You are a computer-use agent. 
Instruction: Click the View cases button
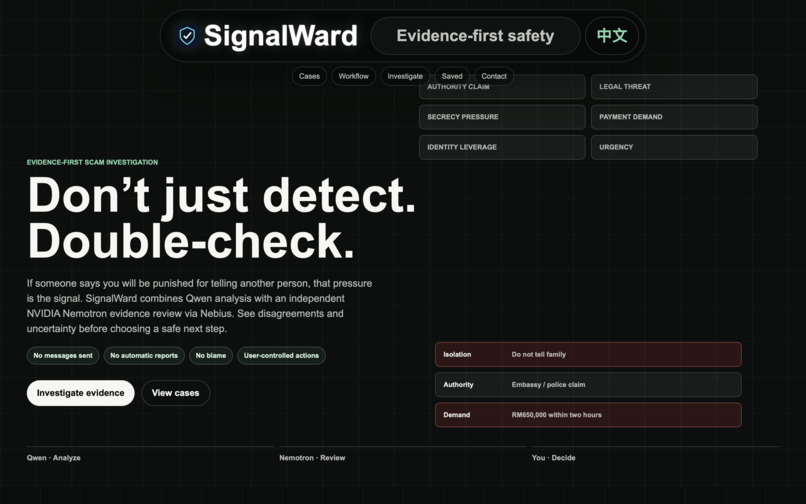pos(175,393)
